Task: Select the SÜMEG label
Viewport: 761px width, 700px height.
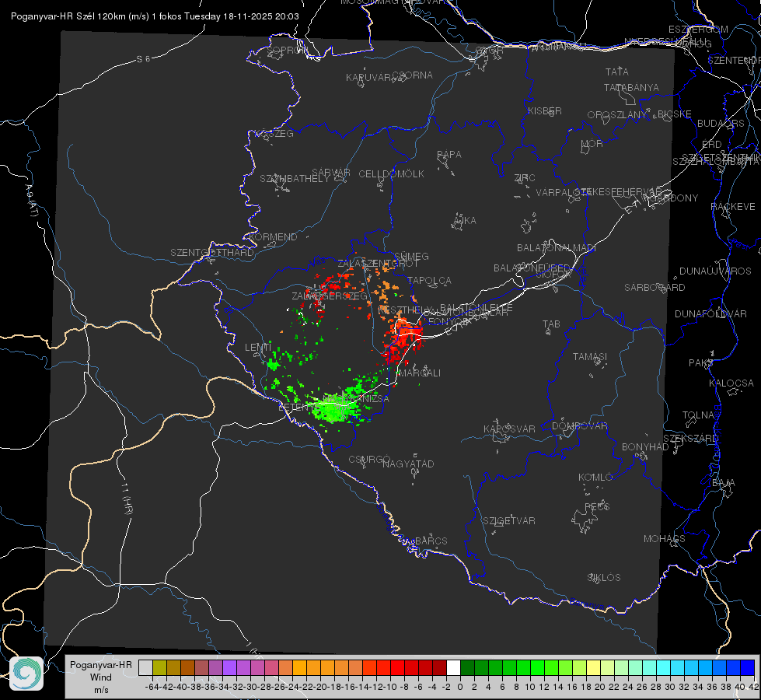Action: (x=411, y=256)
